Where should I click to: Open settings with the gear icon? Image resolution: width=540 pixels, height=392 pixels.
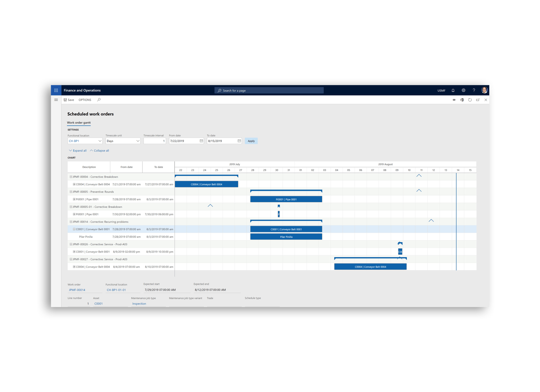[464, 90]
